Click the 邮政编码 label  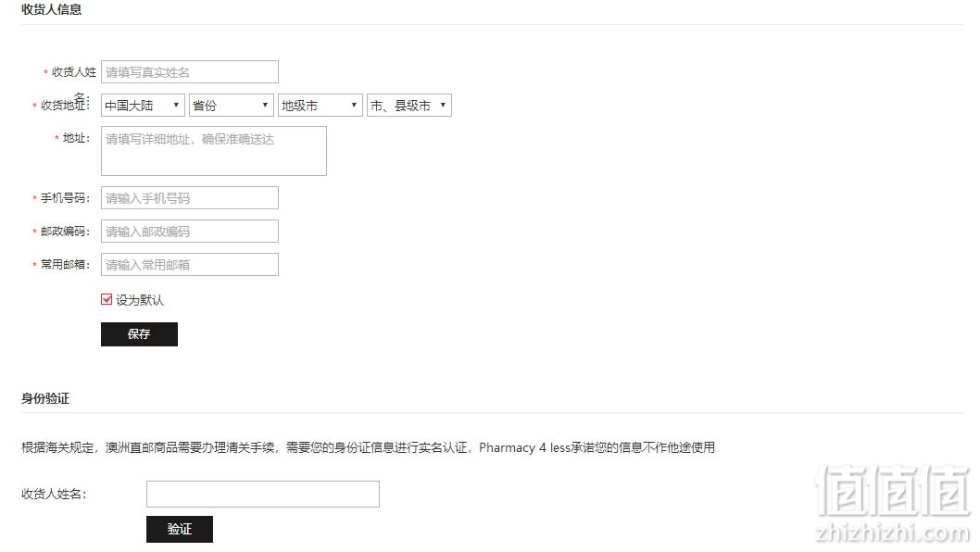pos(65,232)
